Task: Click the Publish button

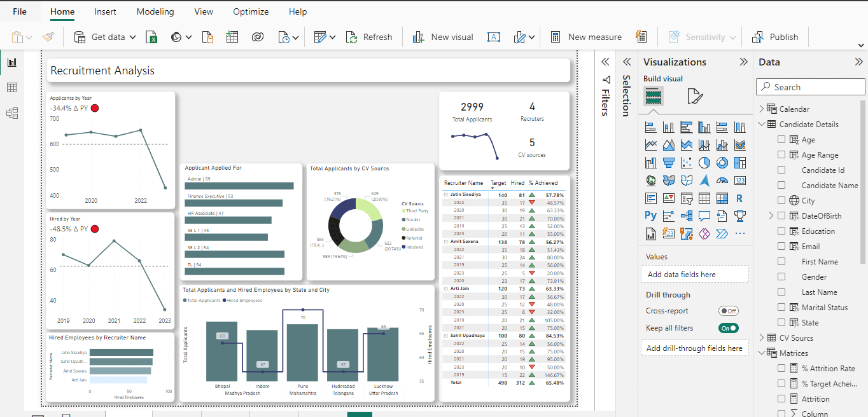Action: coord(775,37)
